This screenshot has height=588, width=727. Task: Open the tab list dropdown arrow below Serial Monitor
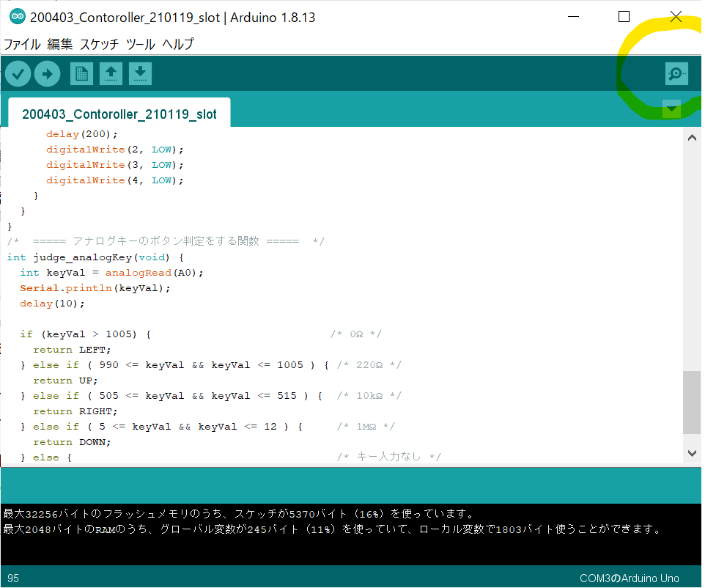[x=671, y=109]
